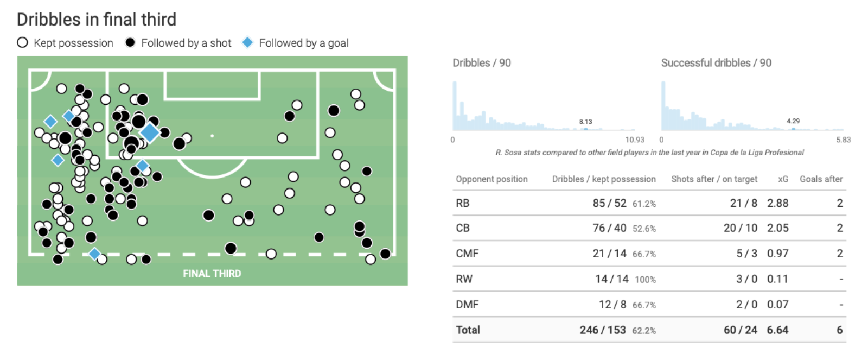Sort by Opponent position column header

[492, 179]
